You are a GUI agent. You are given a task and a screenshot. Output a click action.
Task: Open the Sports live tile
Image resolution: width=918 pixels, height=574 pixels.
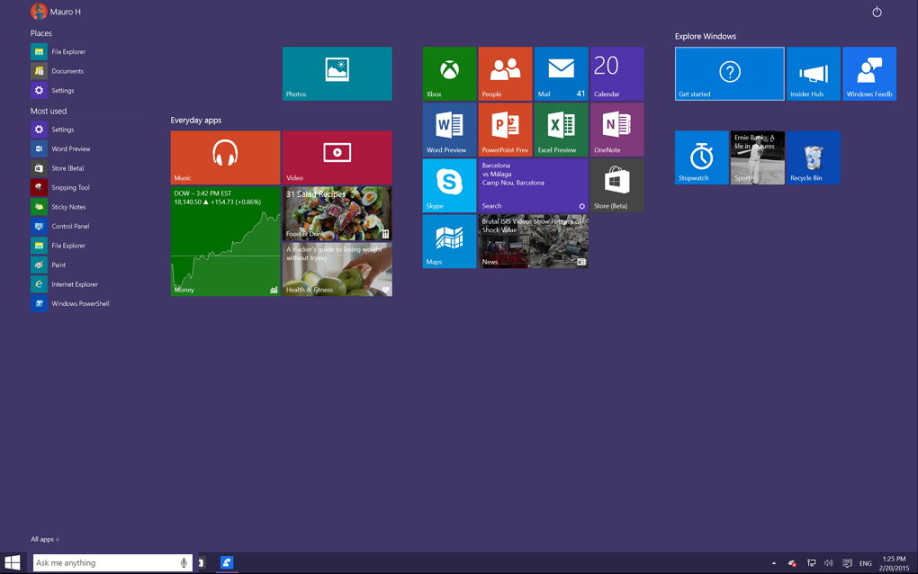758,158
